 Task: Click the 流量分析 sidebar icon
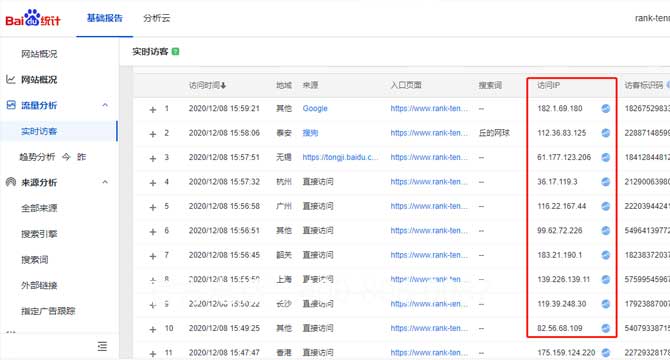tap(11, 105)
